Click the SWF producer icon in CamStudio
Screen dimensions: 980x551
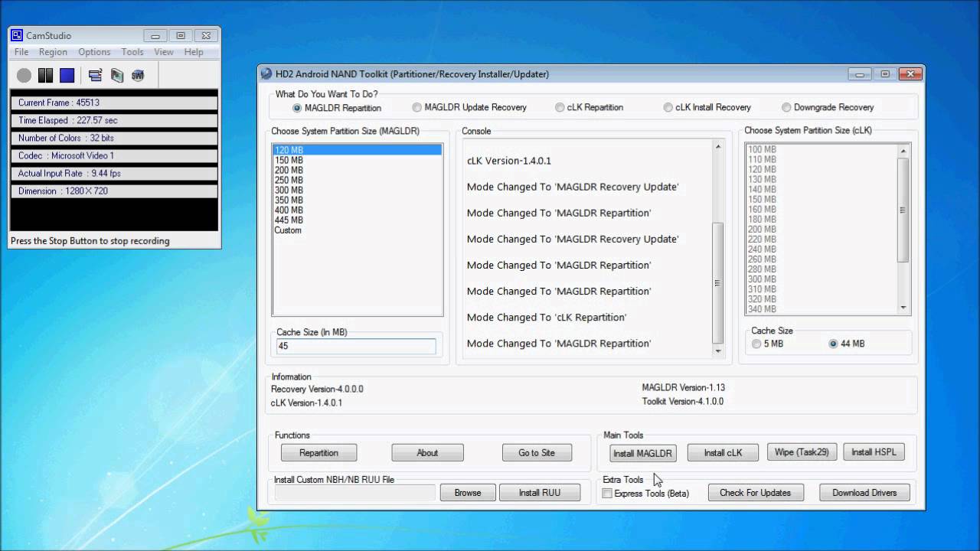pyautogui.click(x=138, y=75)
